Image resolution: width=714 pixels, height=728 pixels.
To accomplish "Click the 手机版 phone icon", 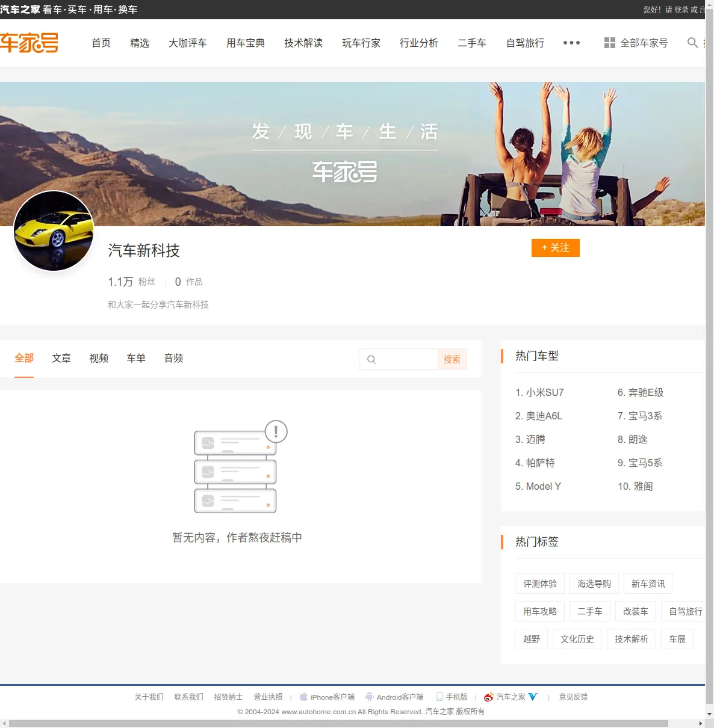I will pyautogui.click(x=439, y=697).
